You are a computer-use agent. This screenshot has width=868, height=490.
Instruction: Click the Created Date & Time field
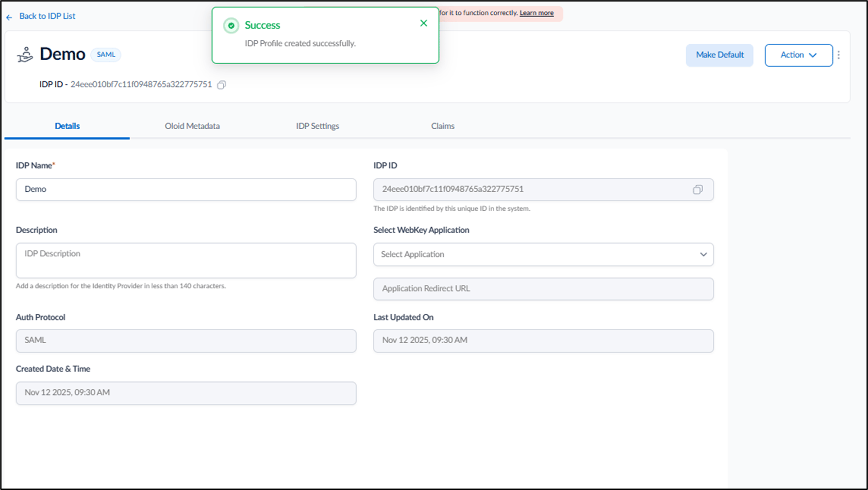coord(186,393)
